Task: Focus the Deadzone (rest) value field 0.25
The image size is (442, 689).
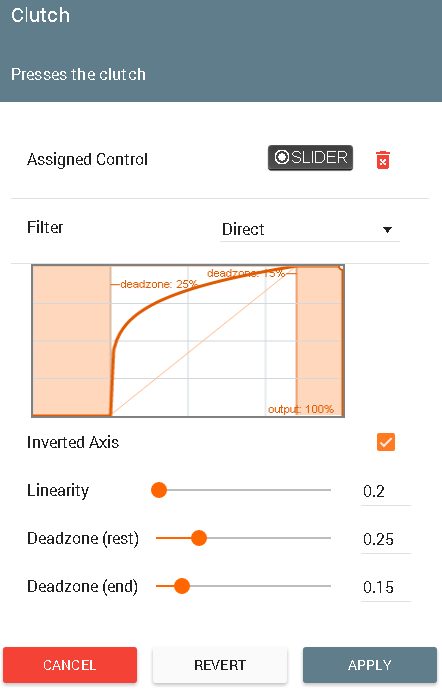Action: click(386, 539)
